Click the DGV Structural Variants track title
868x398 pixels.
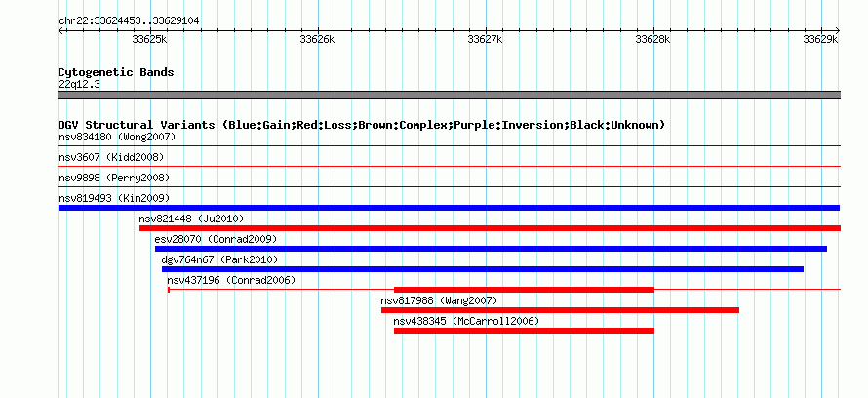pyautogui.click(x=362, y=125)
